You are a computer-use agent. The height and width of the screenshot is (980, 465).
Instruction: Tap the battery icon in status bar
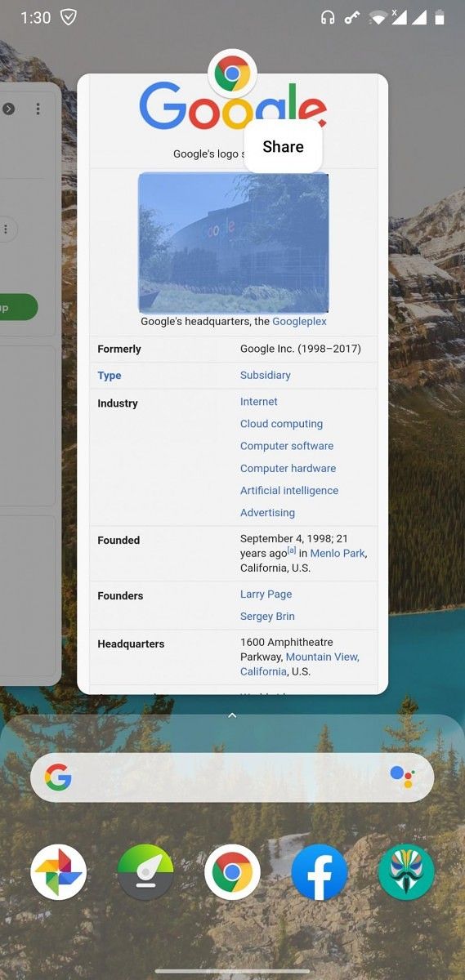(x=440, y=17)
